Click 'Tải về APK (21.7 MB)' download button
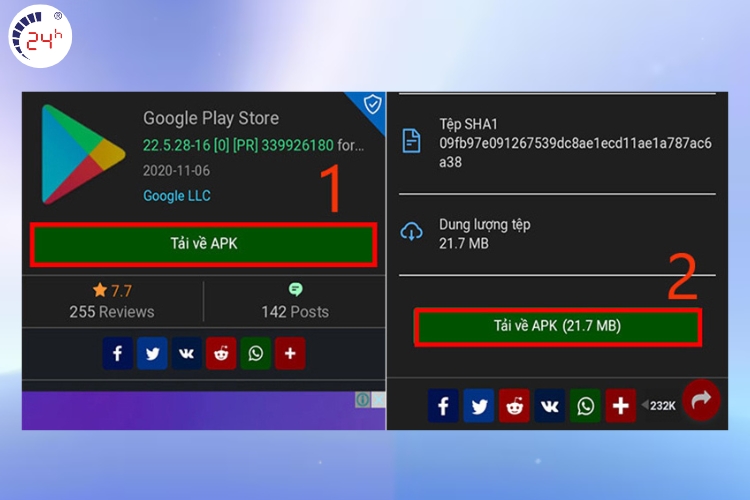 pyautogui.click(x=558, y=327)
